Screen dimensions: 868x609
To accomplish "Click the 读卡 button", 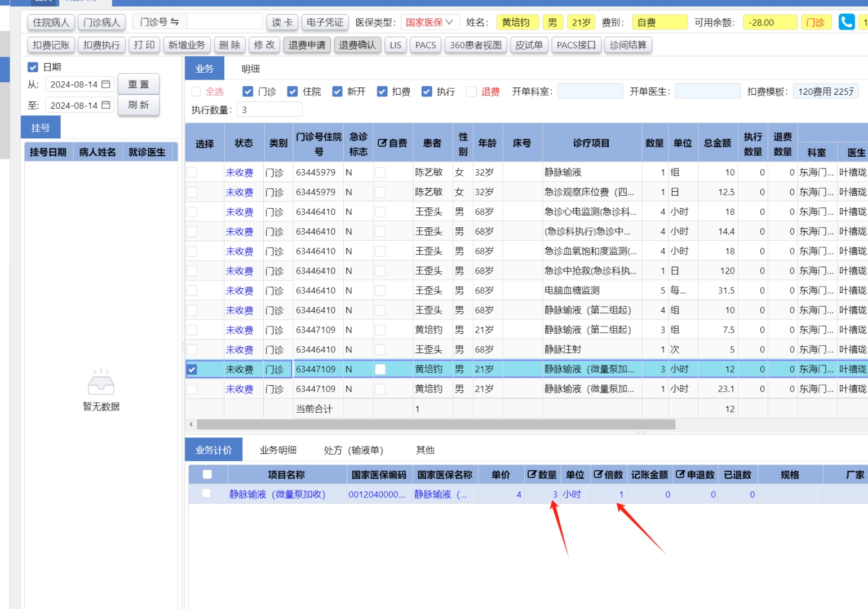I will pyautogui.click(x=282, y=22).
